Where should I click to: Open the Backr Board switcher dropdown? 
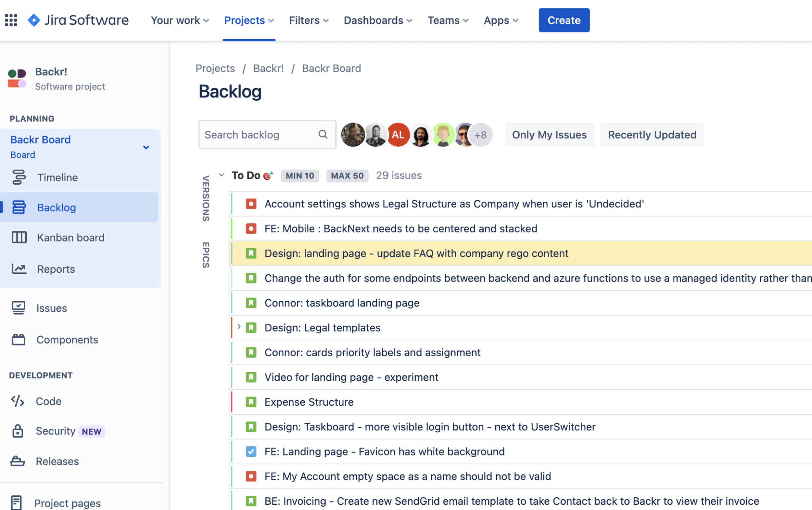point(146,147)
